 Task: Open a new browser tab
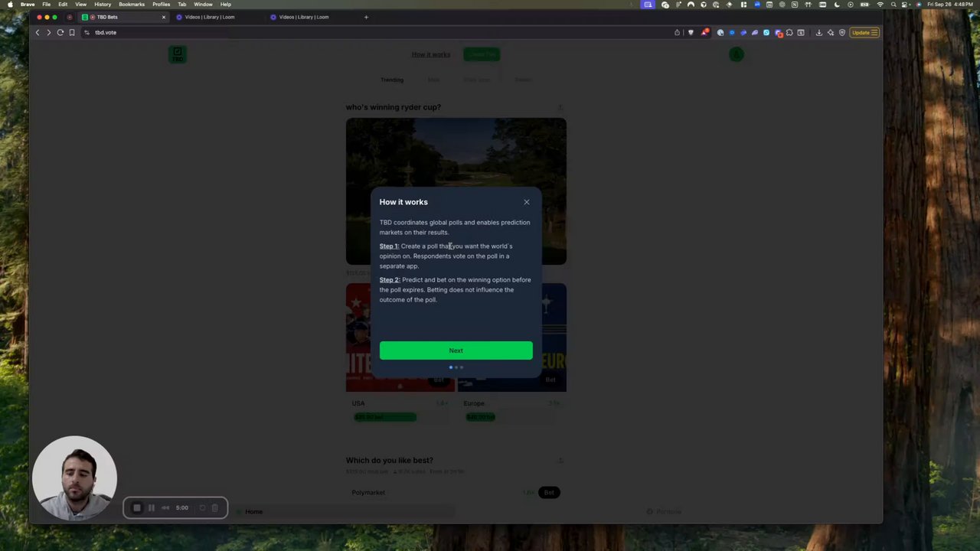pos(366,17)
